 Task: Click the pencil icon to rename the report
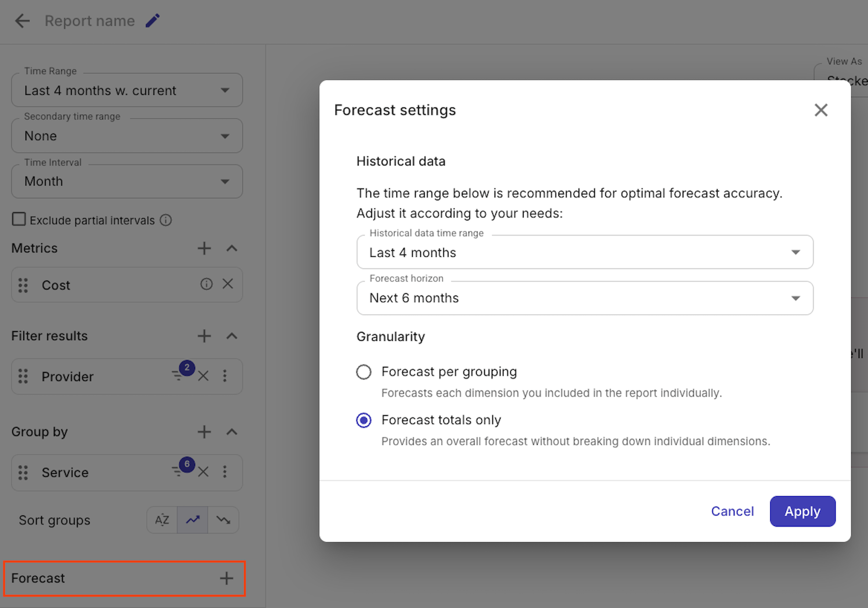pos(152,20)
